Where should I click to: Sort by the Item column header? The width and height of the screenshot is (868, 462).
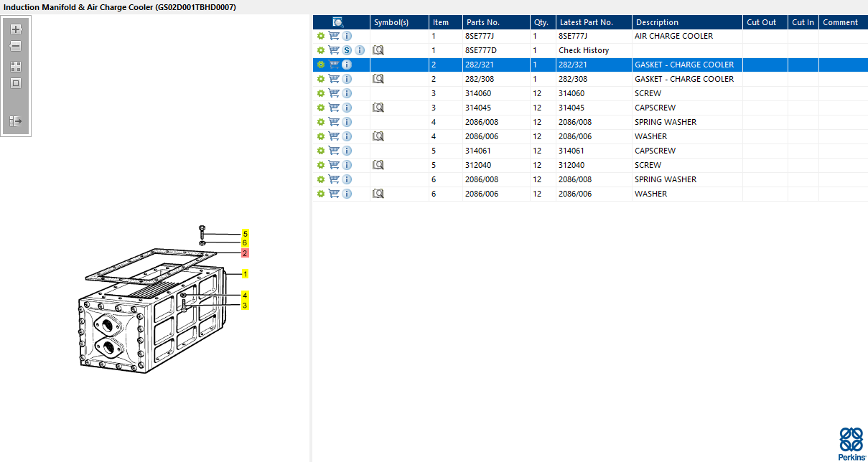click(x=445, y=22)
